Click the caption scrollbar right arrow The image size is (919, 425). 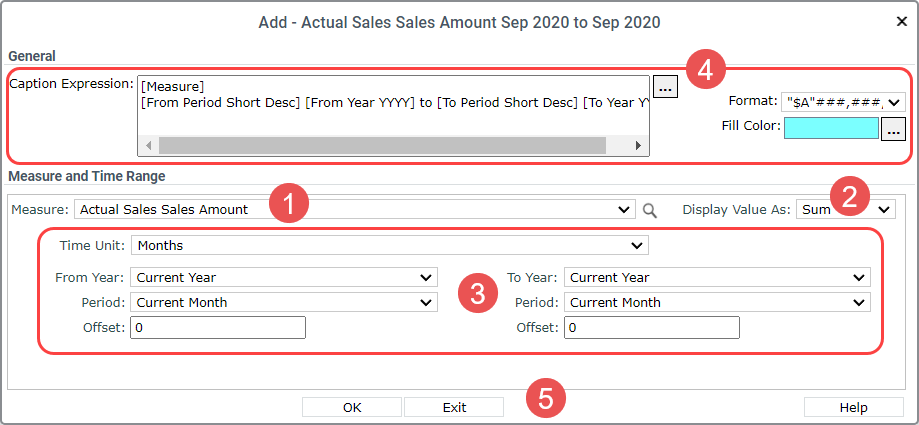[638, 145]
